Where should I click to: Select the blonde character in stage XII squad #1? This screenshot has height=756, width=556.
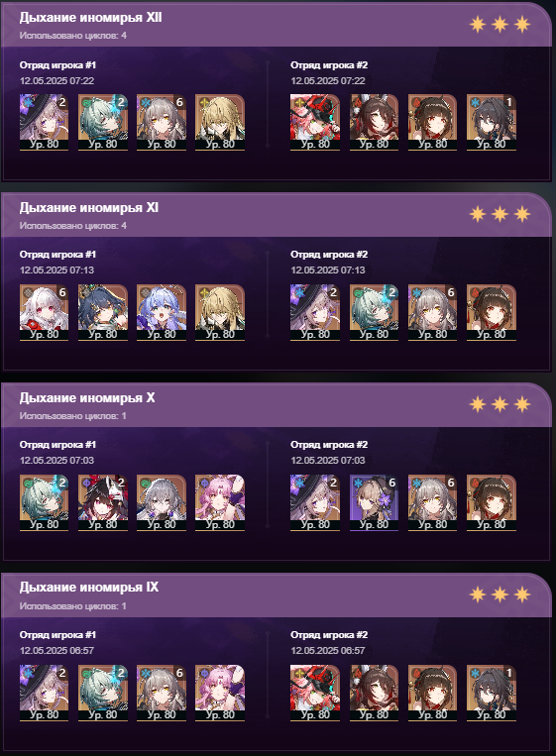click(x=220, y=122)
